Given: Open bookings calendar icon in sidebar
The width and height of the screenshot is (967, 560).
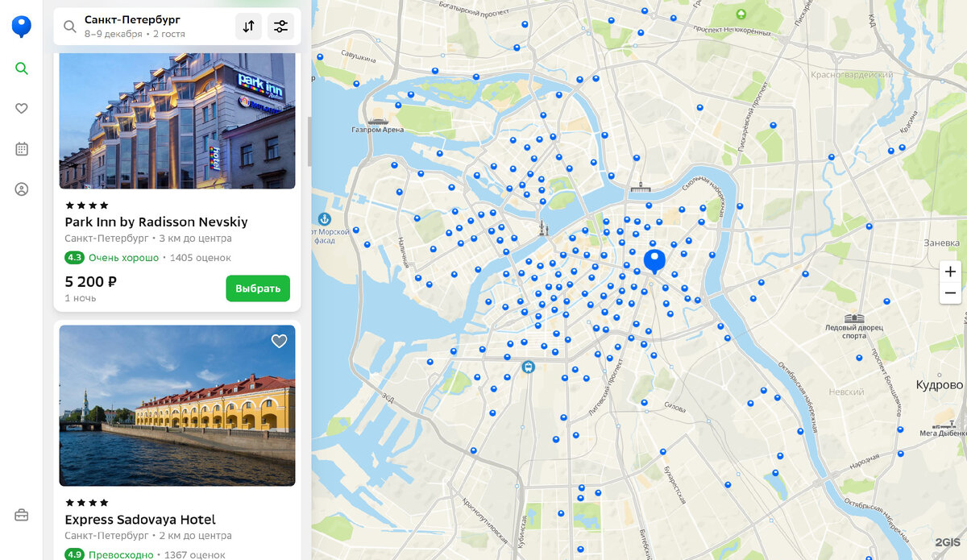Looking at the screenshot, I should click(22, 149).
